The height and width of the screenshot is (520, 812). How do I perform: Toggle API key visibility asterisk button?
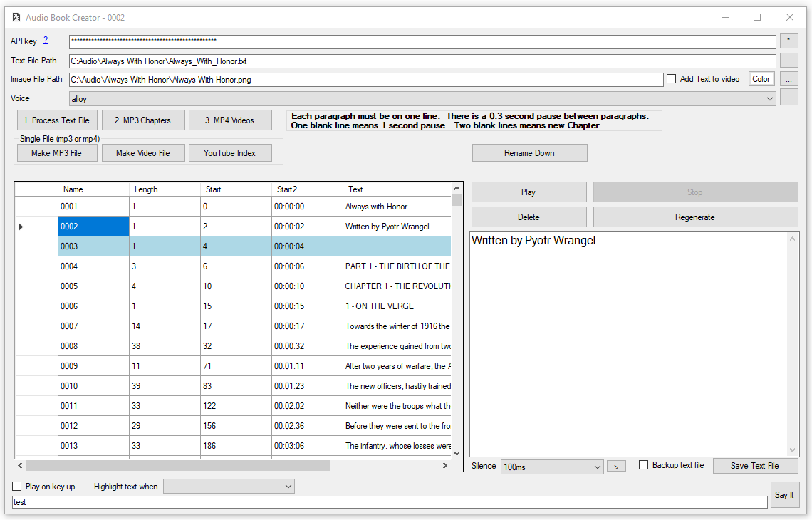pyautogui.click(x=788, y=41)
